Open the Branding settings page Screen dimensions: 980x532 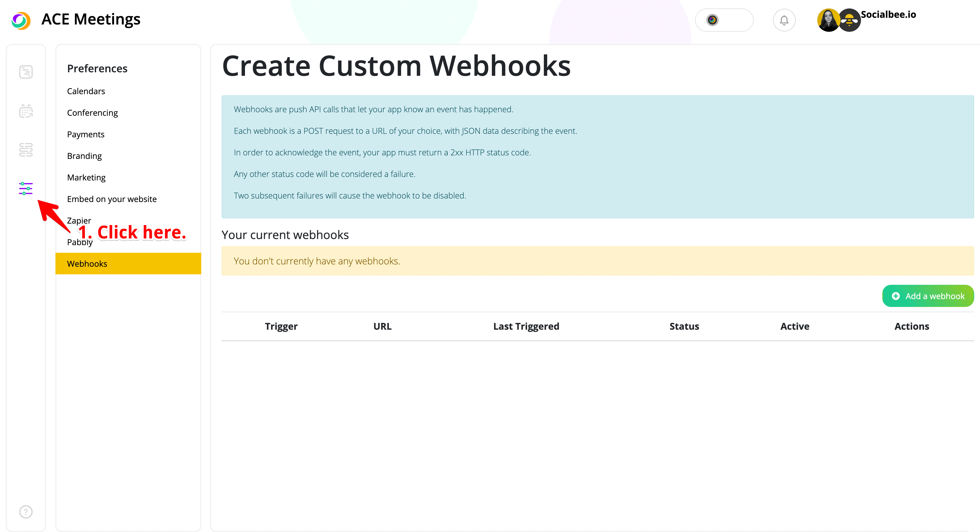(85, 156)
